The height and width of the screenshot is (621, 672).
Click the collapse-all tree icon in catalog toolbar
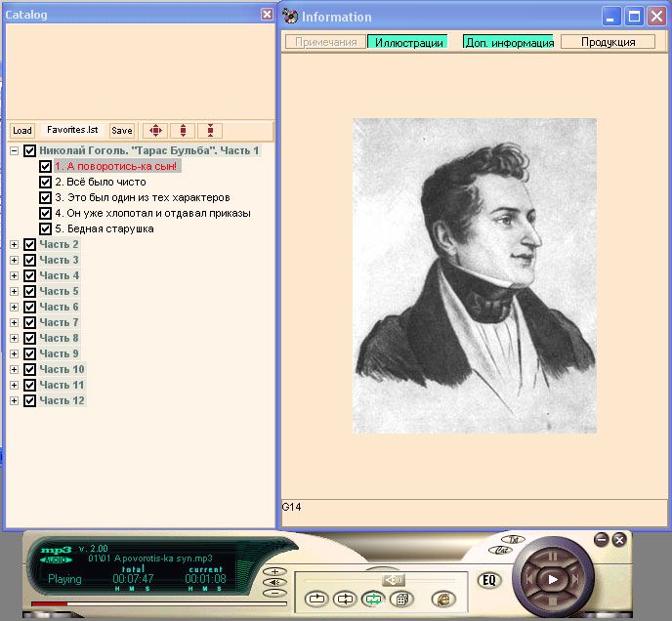click(210, 130)
